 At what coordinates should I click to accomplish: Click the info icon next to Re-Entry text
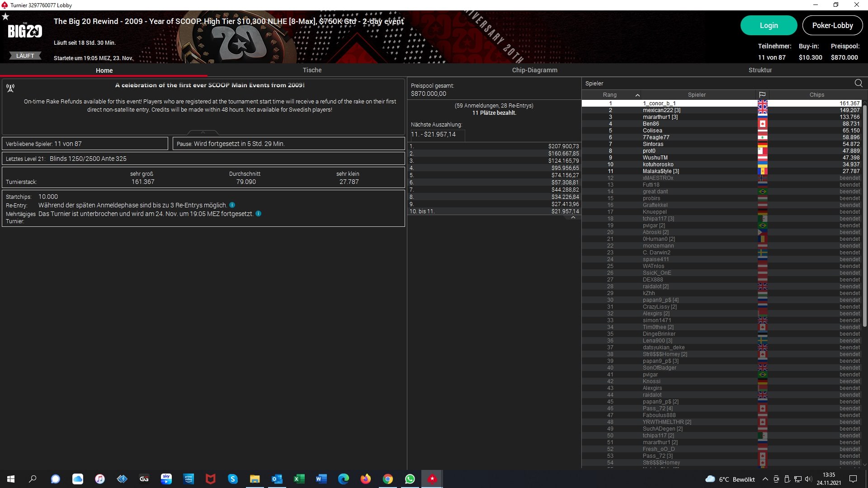click(x=232, y=205)
